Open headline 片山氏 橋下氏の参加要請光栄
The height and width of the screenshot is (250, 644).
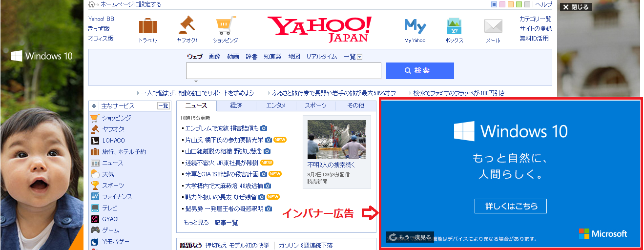pyautogui.click(x=225, y=140)
